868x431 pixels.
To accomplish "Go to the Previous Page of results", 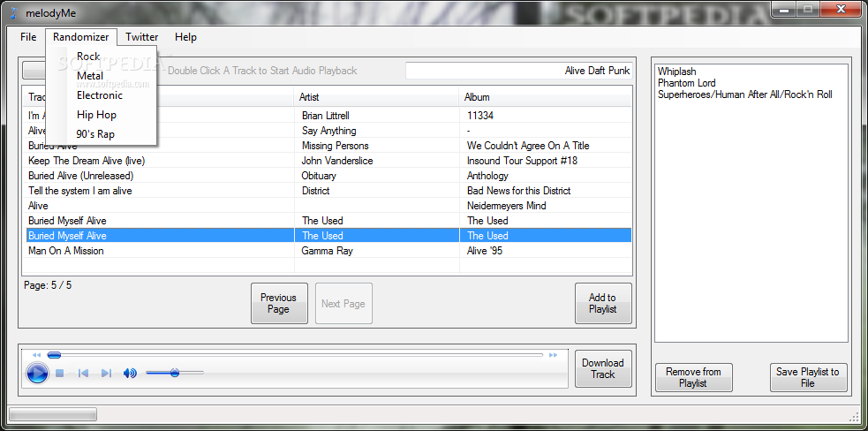I will click(x=278, y=304).
